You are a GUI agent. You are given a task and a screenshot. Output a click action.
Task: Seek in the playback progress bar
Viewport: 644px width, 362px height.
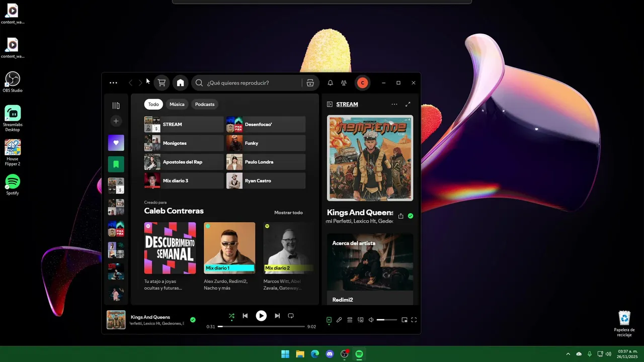coord(261,327)
